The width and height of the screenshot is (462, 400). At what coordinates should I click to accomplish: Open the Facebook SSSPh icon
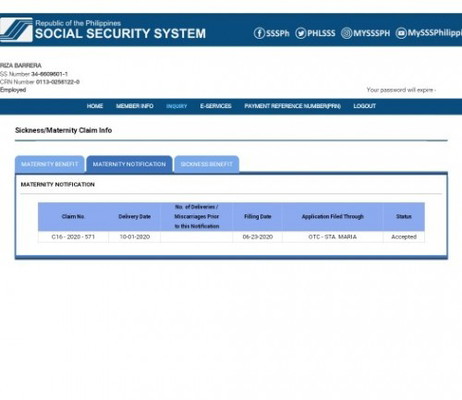point(259,33)
